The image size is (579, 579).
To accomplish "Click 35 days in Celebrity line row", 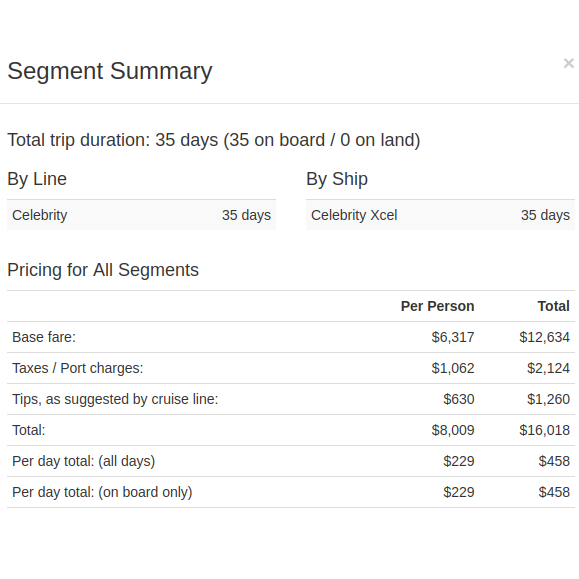I will click(x=246, y=215).
